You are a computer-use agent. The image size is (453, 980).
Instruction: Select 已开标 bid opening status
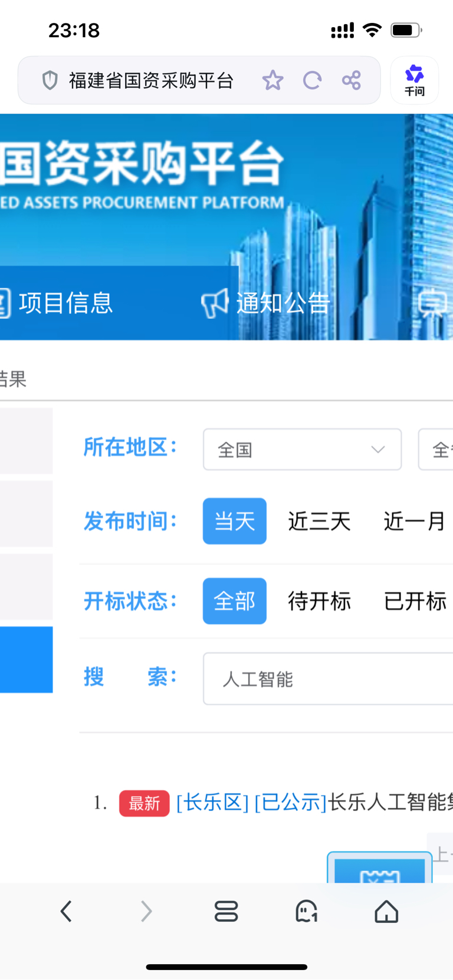coord(415,601)
